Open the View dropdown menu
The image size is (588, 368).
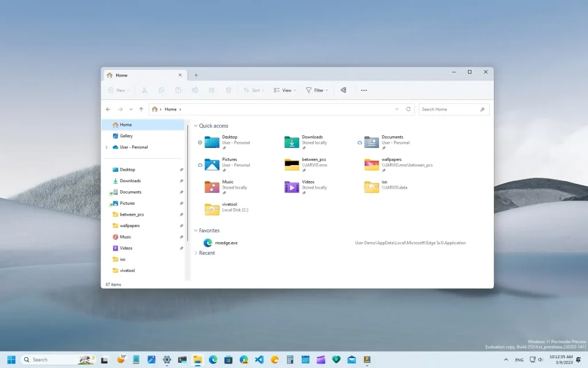tap(285, 90)
